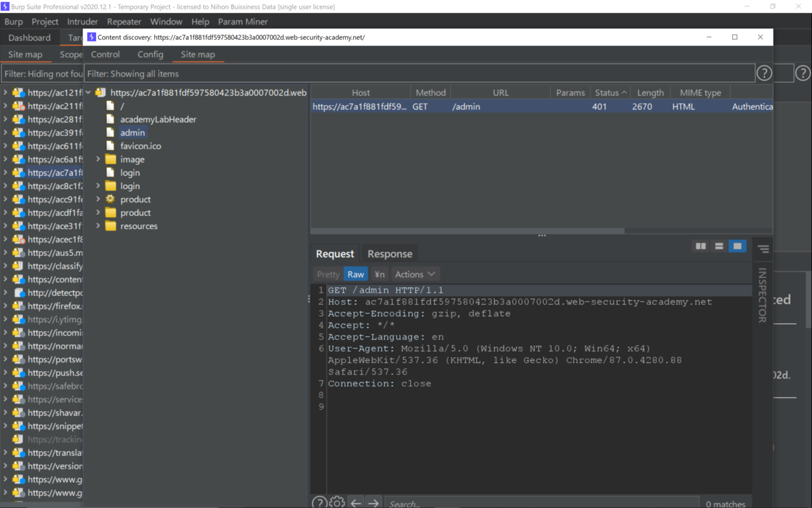Sort table by Status column
The width and height of the screenshot is (812, 508).
tap(610, 93)
